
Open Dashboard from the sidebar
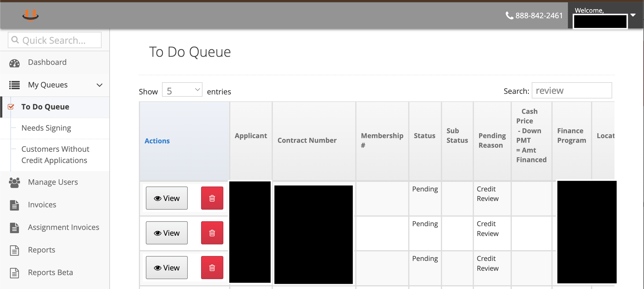pos(47,62)
